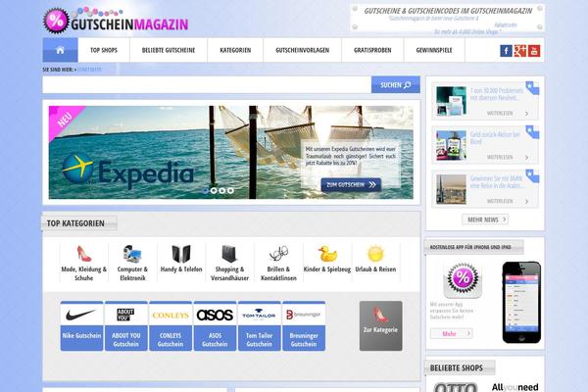Viewport: 588px width, 392px height.
Task: Click WEITERLESEN on the BMW news
Action: point(500,201)
